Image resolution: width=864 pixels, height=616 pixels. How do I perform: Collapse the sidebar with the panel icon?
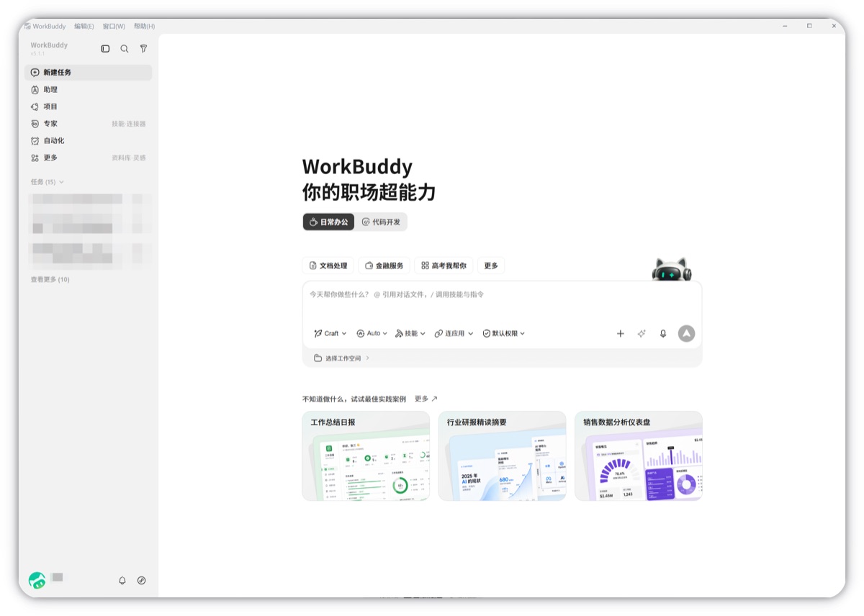click(105, 49)
